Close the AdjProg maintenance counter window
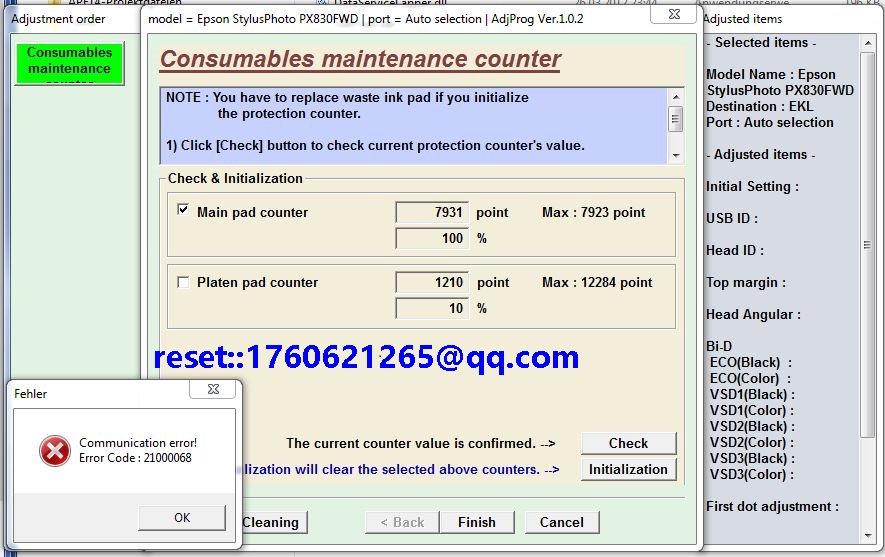Image resolution: width=885 pixels, height=557 pixels. [x=674, y=14]
